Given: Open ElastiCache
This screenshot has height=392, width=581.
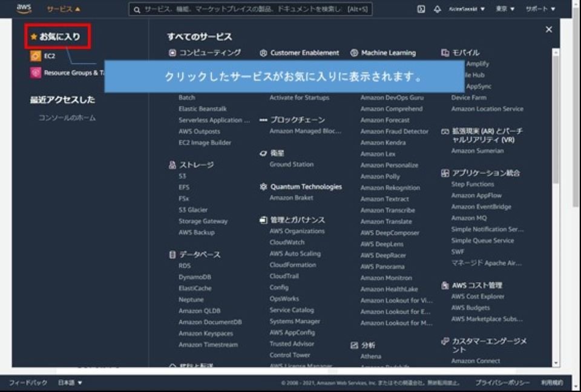Looking at the screenshot, I should pos(195,289).
